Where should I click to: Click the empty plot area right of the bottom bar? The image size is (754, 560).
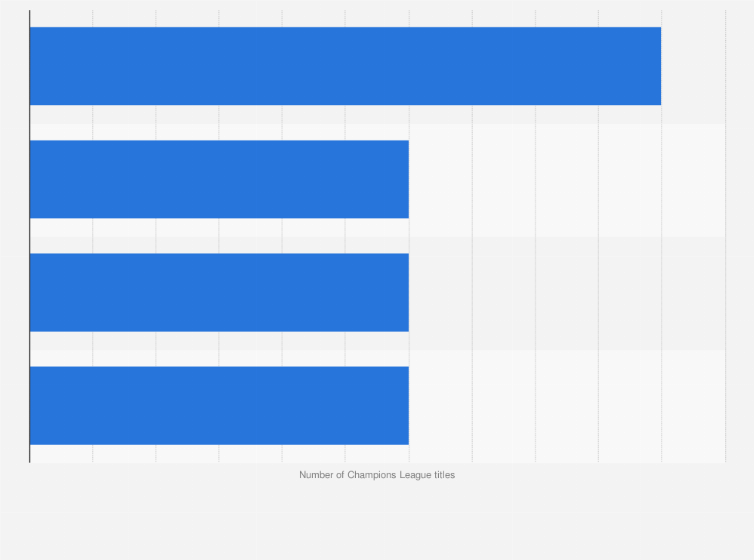pos(567,406)
